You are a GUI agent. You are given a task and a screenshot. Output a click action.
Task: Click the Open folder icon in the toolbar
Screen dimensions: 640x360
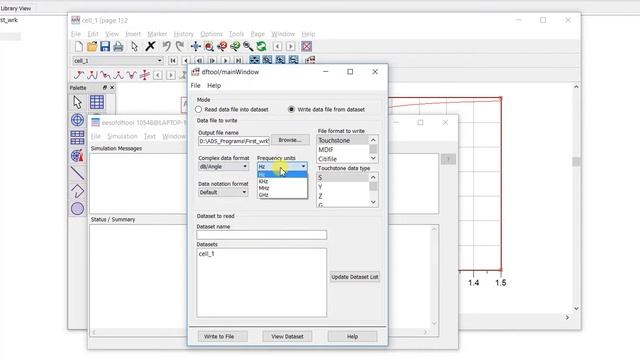click(92, 47)
